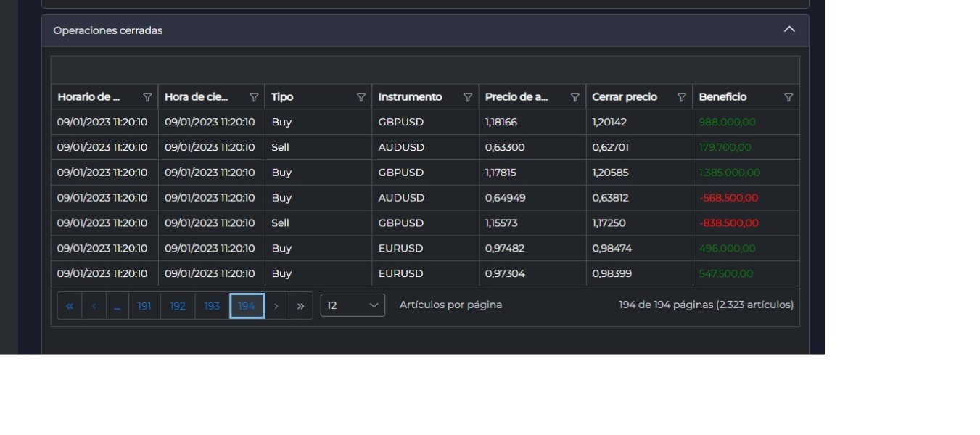This screenshot has height=435, width=980.
Task: Sort by Instrumento column header
Action: pyautogui.click(x=410, y=97)
